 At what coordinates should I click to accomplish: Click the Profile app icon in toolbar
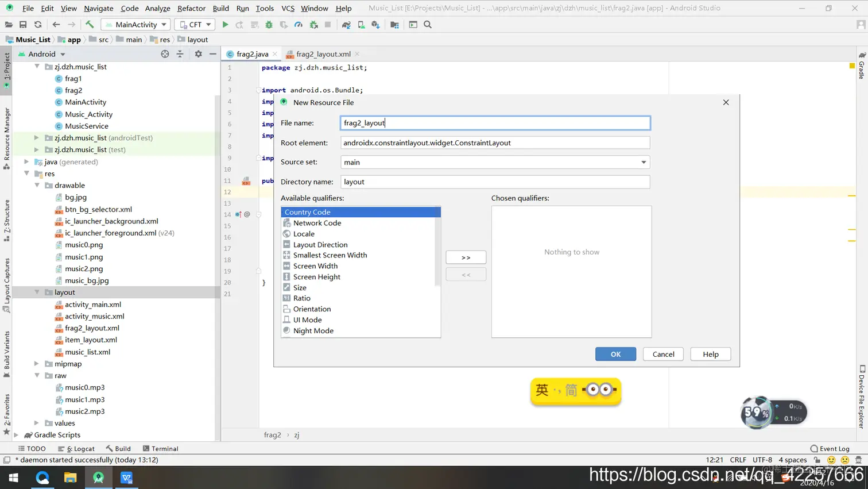(299, 25)
